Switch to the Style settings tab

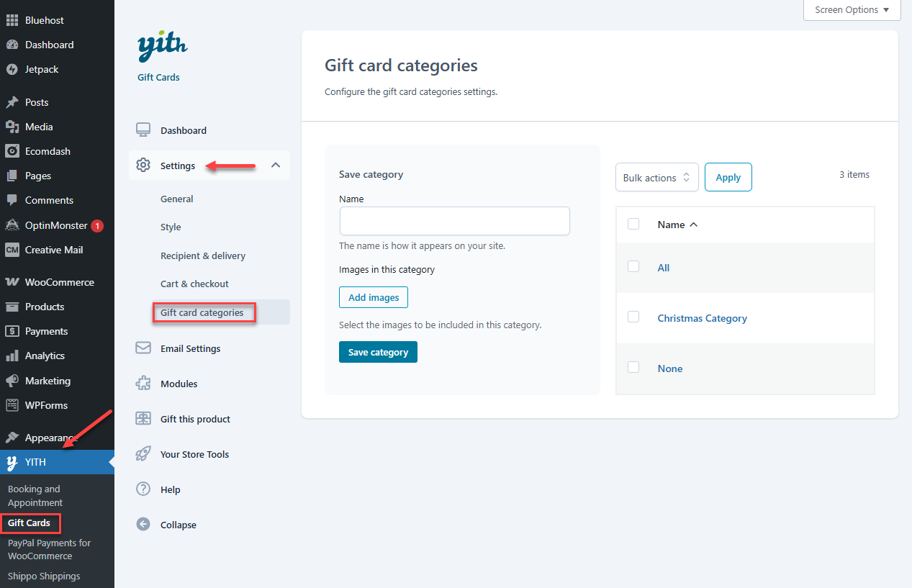[x=171, y=227]
